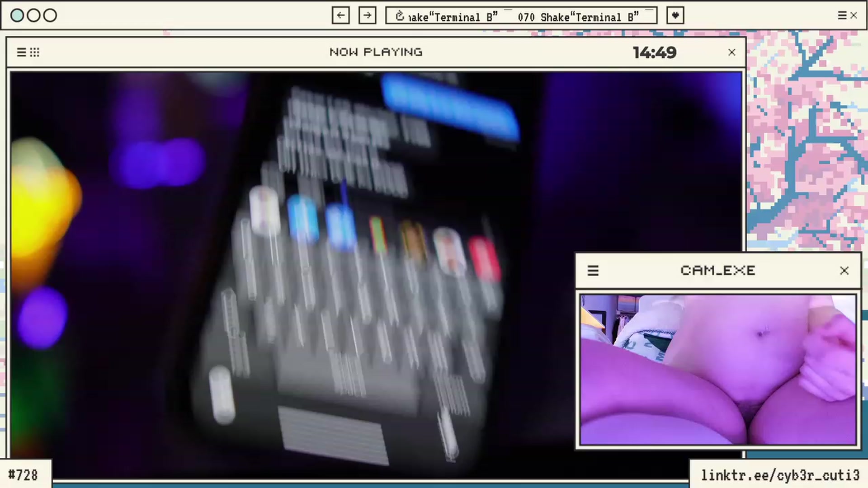Click the middle empty circle window control
The height and width of the screenshot is (488, 868).
tap(33, 15)
